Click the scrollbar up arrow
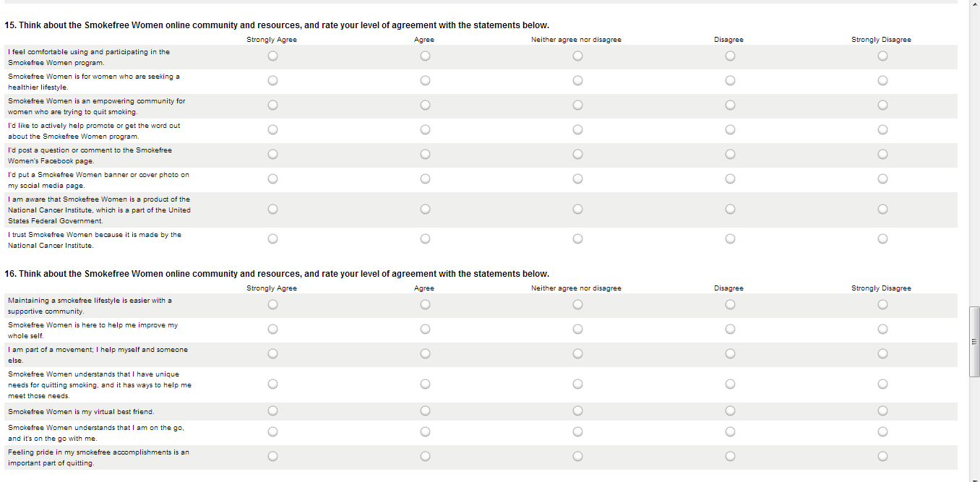Screen dimensions: 980x482 974,4
